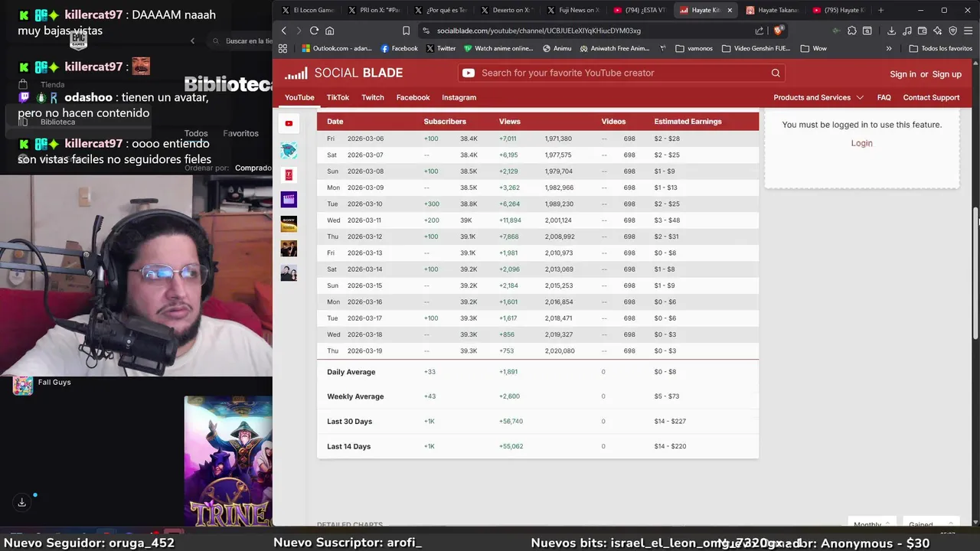Open Contact Support
980x551 pixels.
click(x=931, y=97)
